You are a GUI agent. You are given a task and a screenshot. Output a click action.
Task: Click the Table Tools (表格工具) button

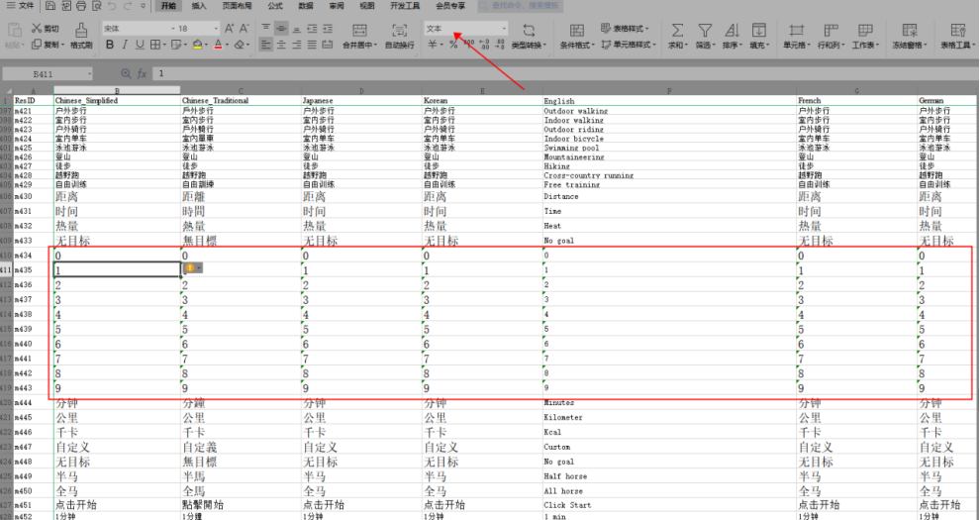[958, 37]
